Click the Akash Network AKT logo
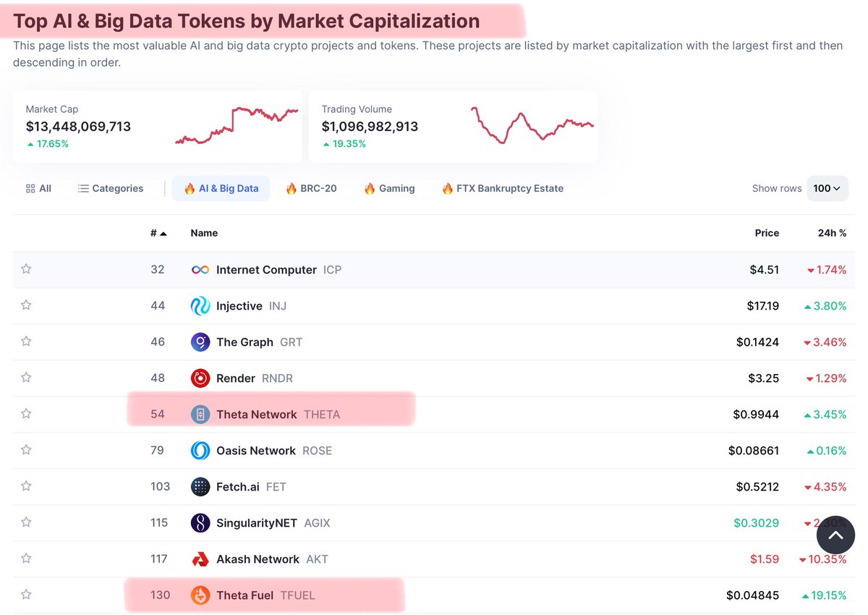The height and width of the screenshot is (615, 868). click(200, 559)
